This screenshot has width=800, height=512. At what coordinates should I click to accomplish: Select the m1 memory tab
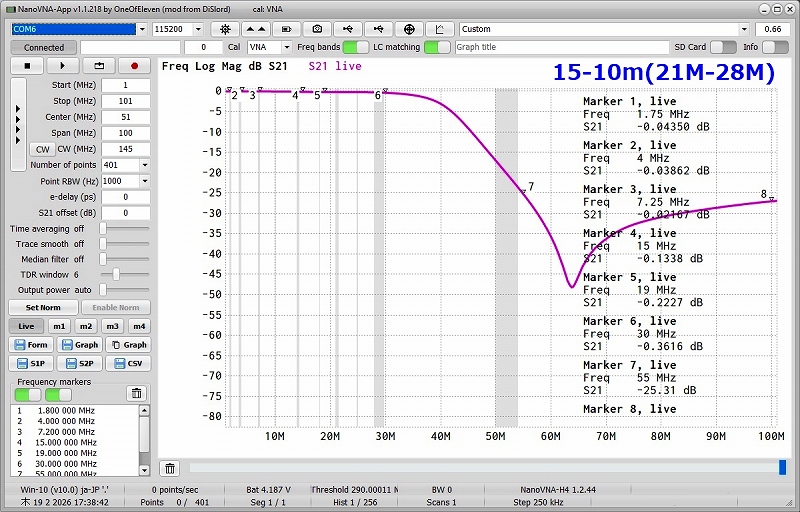[59, 326]
